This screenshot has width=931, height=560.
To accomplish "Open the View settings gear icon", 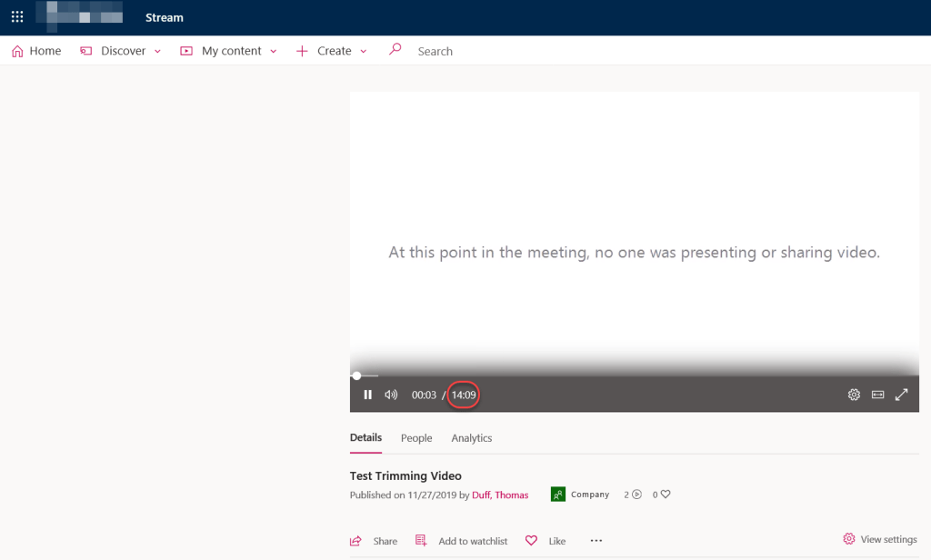I will tap(849, 538).
